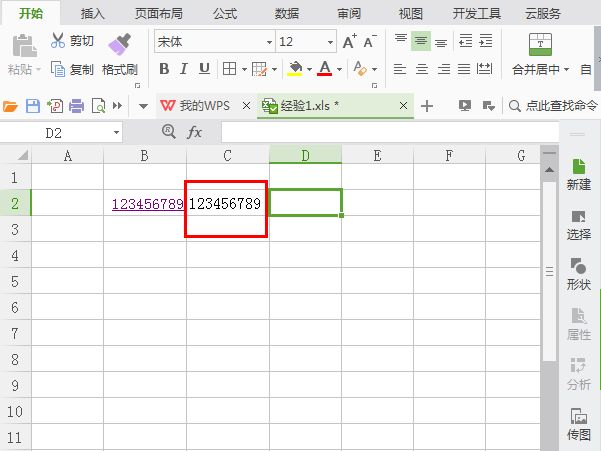
Task: Open the 公式 ribbon tab
Action: click(x=225, y=14)
